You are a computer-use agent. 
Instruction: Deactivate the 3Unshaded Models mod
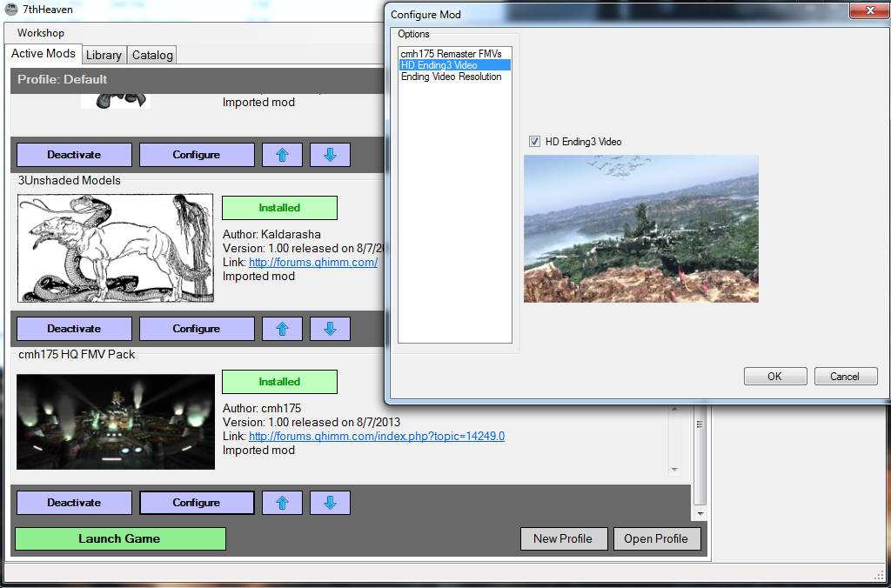click(74, 329)
